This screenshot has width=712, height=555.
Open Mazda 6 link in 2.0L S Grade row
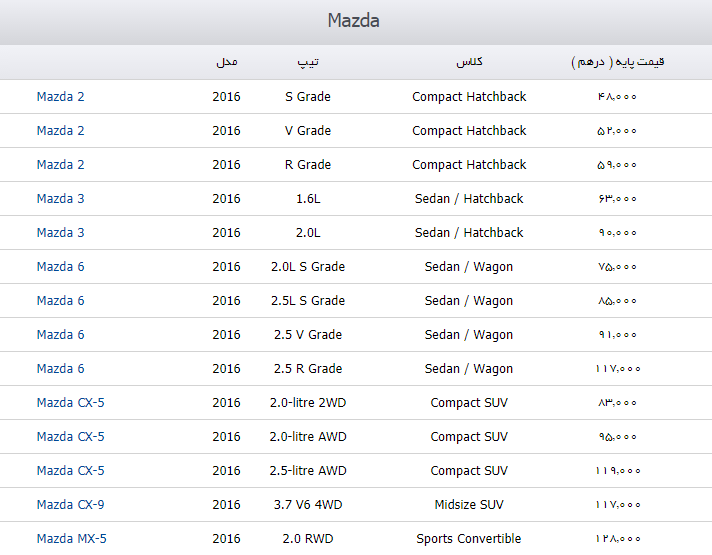coord(60,267)
